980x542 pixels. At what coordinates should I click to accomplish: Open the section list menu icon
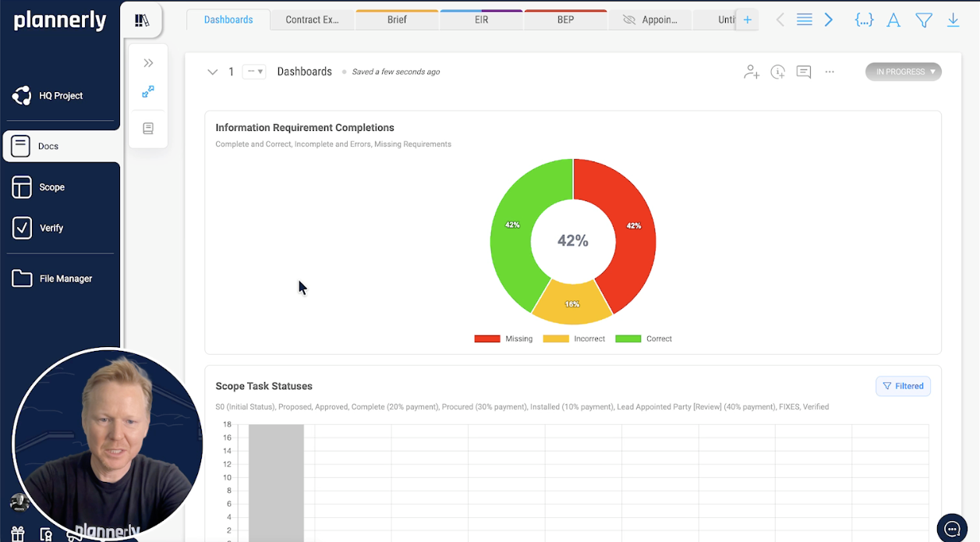[805, 20]
